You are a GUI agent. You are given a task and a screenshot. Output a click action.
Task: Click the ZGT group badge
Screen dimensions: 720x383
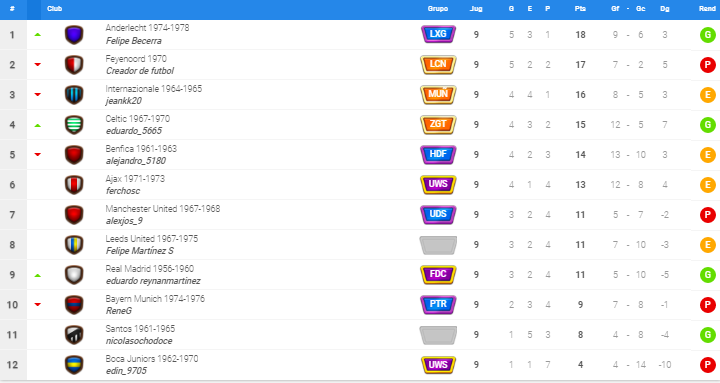pyautogui.click(x=438, y=124)
